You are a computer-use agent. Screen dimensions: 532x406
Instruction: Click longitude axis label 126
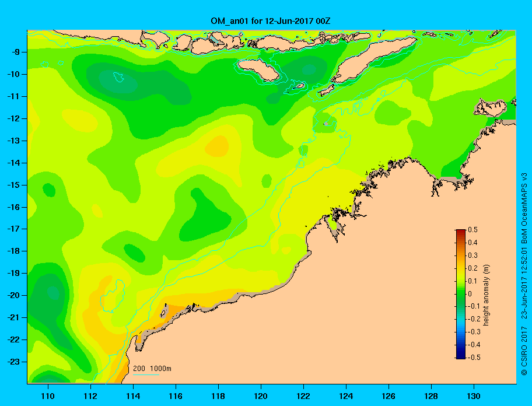click(388, 396)
